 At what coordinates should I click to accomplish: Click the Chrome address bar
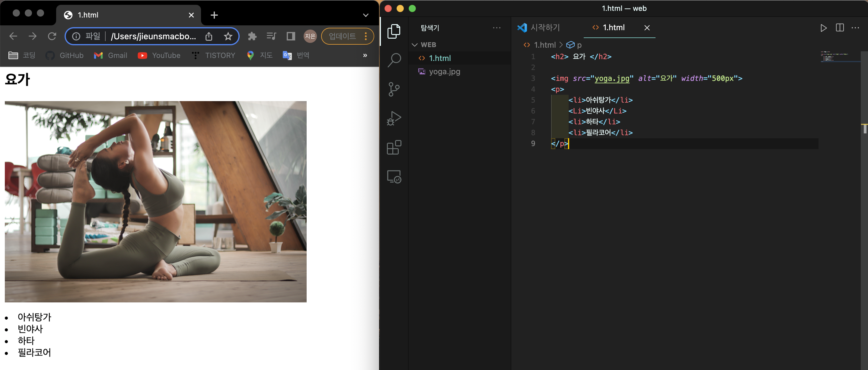tap(153, 37)
